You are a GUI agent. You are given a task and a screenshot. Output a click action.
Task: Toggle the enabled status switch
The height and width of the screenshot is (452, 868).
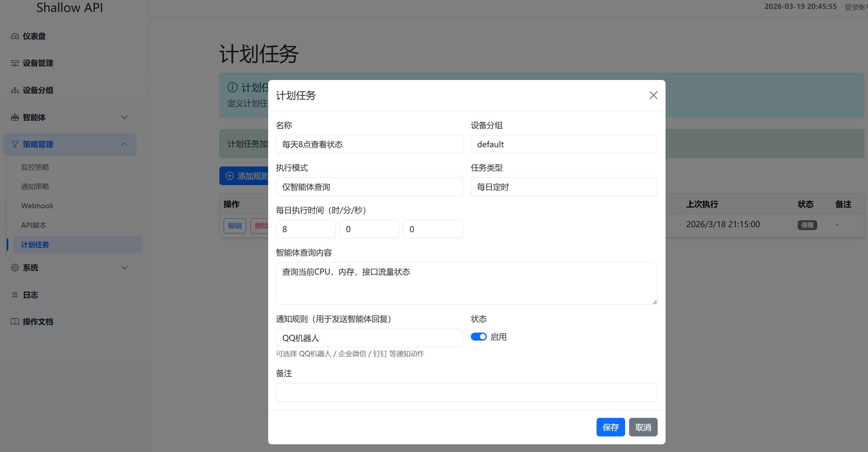tap(478, 337)
